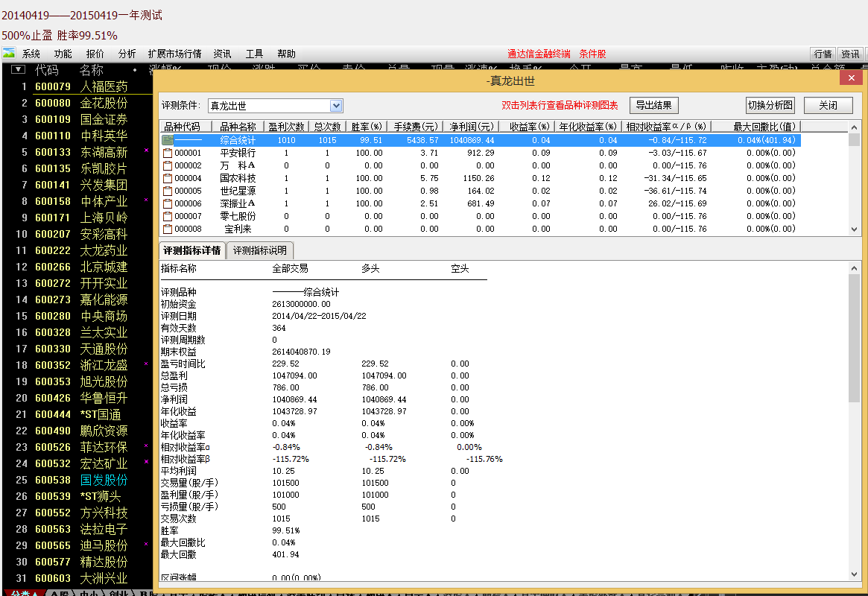Click the 名称 column header in stock list
The width and height of the screenshot is (868, 596).
[92, 70]
